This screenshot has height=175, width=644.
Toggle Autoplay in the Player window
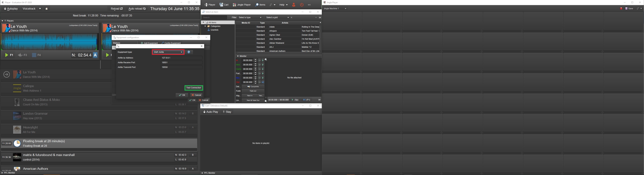11,9
